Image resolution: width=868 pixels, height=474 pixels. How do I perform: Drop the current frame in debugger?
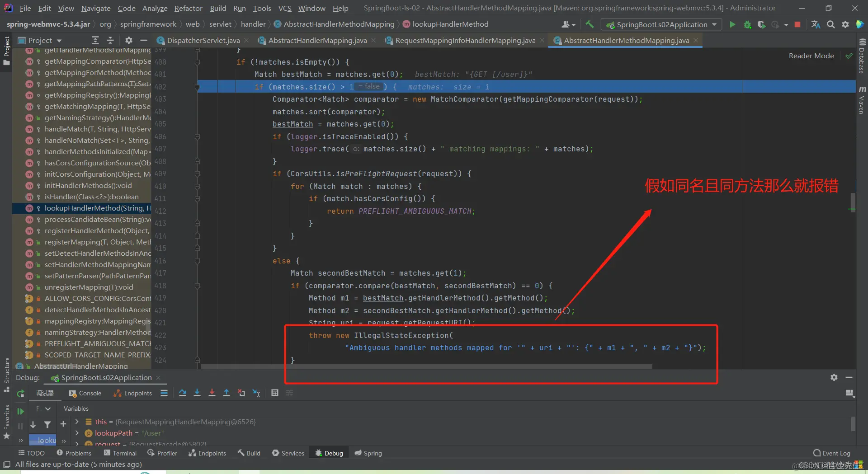[x=241, y=393]
